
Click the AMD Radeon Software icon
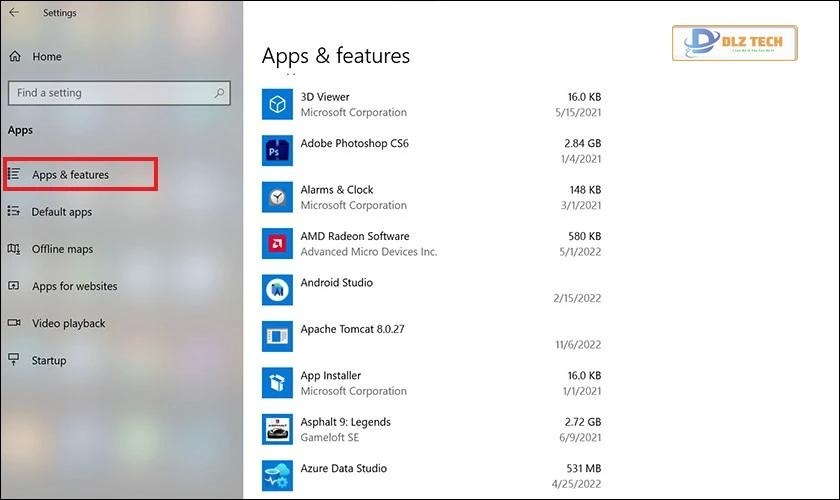pyautogui.click(x=277, y=243)
